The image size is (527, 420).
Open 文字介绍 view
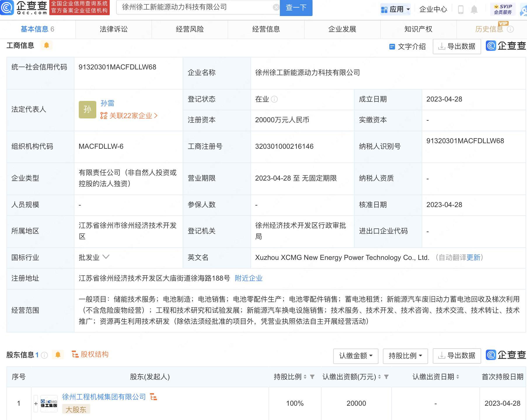pyautogui.click(x=407, y=47)
